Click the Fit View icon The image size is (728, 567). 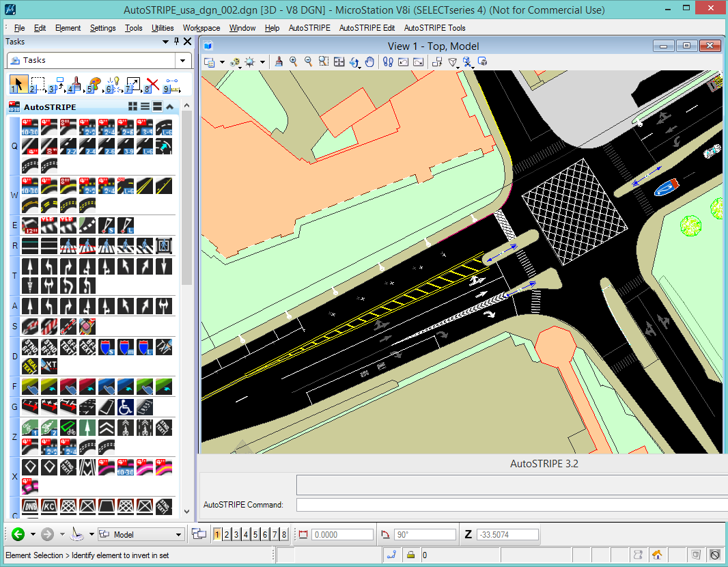(339, 61)
